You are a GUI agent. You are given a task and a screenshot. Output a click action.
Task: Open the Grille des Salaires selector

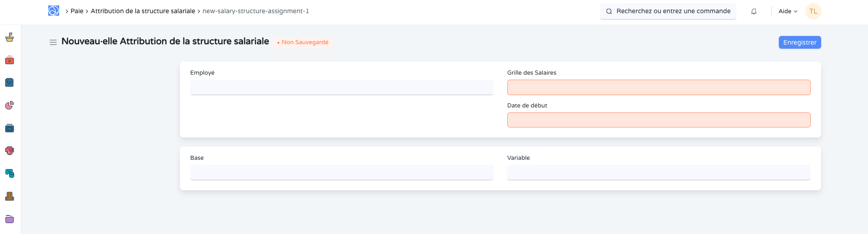pos(659,87)
